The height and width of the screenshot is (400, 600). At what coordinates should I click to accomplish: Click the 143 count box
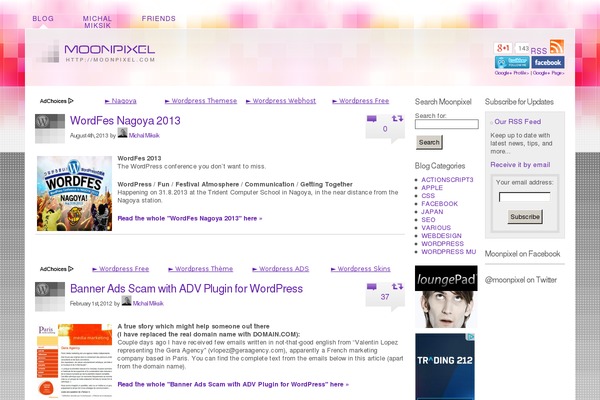[522, 48]
